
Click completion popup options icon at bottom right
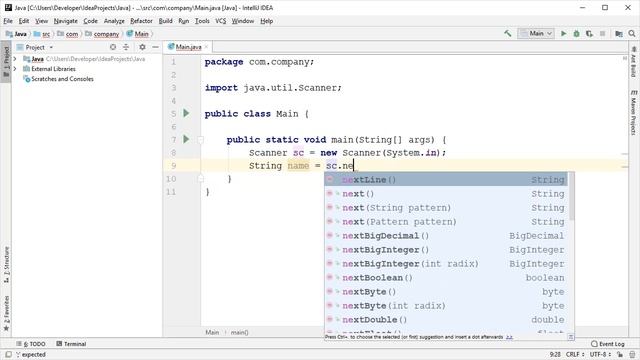coord(571,337)
